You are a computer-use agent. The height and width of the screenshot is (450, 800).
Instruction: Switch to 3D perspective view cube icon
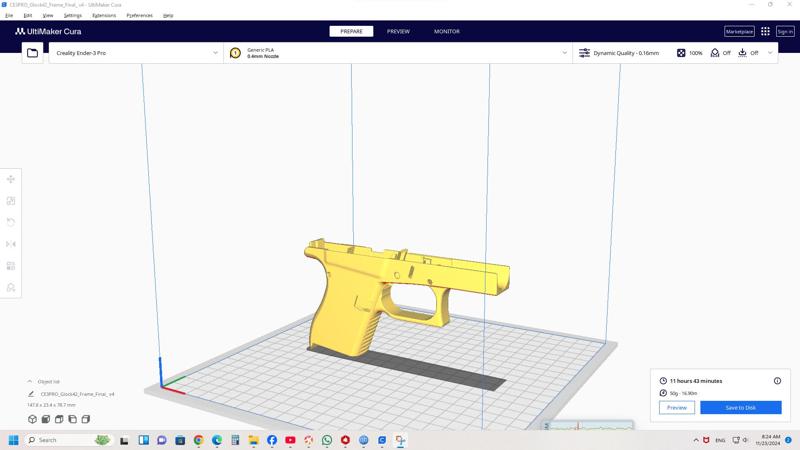(x=32, y=419)
